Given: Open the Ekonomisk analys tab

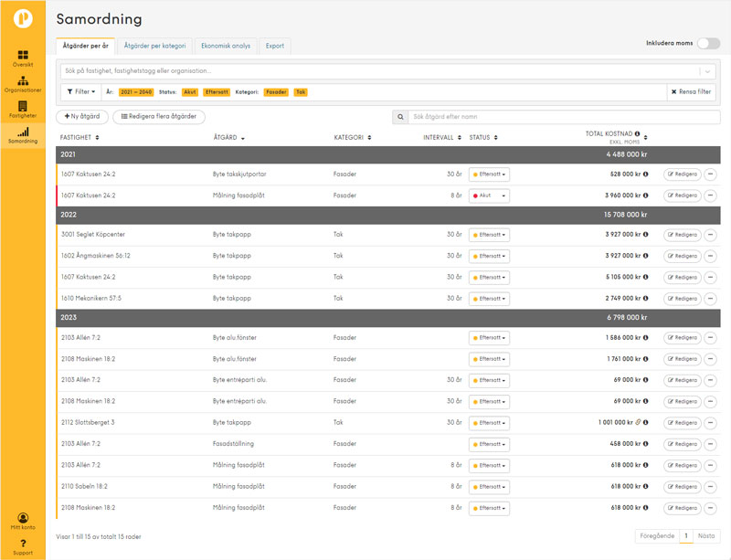Looking at the screenshot, I should (226, 45).
